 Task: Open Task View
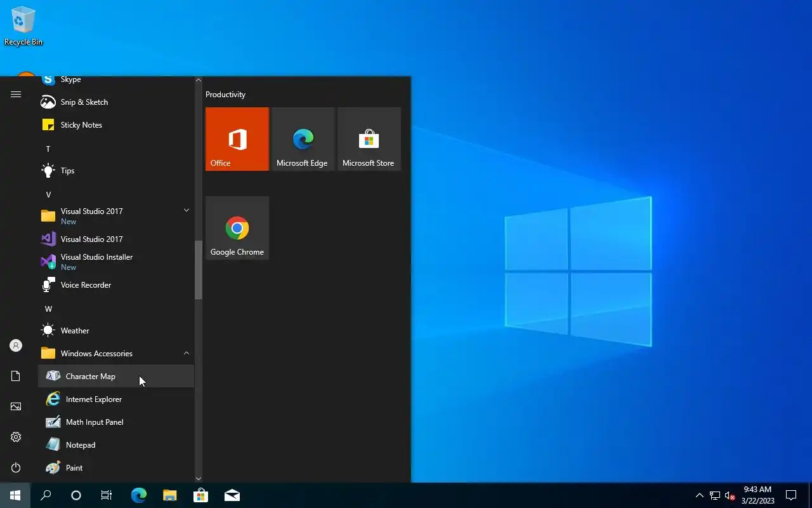[107, 495]
